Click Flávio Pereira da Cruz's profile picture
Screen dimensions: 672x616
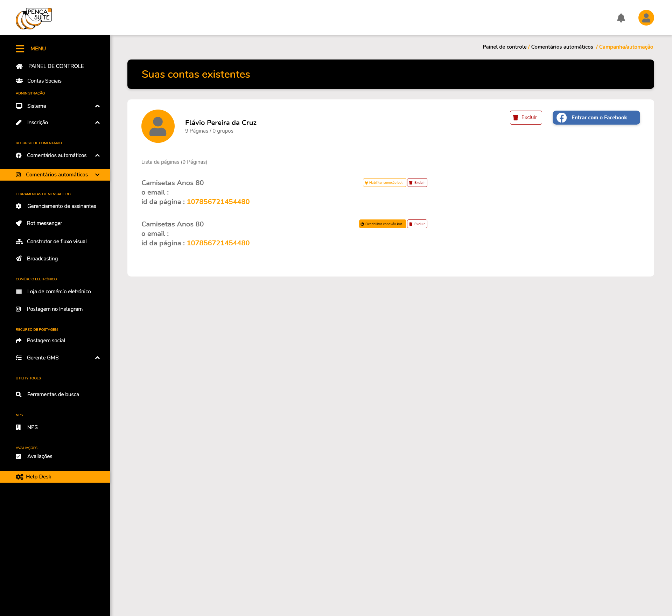click(158, 126)
